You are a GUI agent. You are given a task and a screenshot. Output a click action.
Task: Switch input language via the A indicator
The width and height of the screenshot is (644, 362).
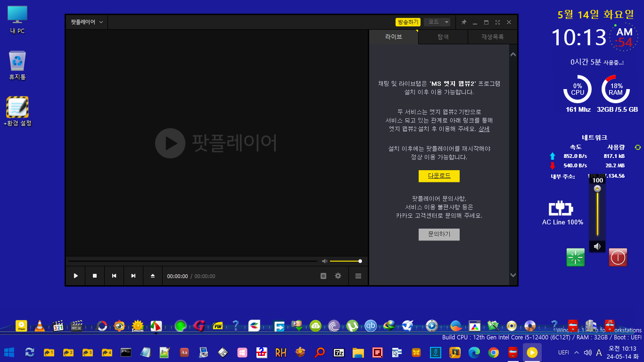tap(599, 352)
